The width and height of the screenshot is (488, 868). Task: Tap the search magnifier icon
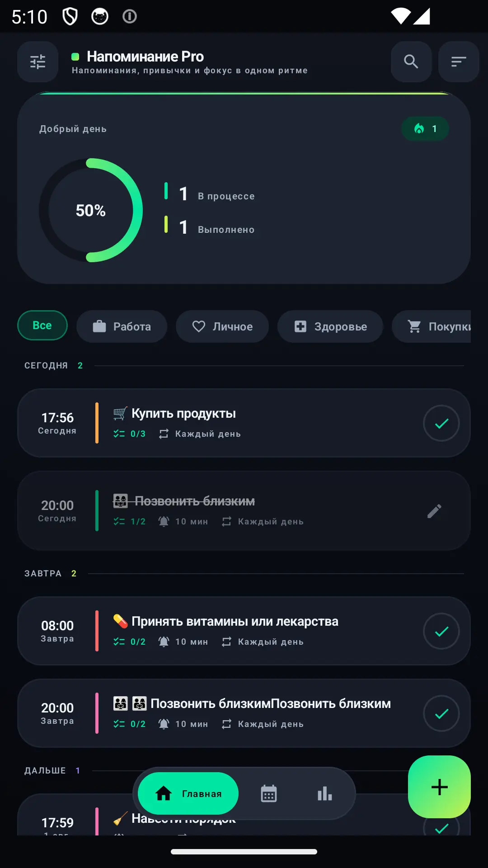pos(411,61)
